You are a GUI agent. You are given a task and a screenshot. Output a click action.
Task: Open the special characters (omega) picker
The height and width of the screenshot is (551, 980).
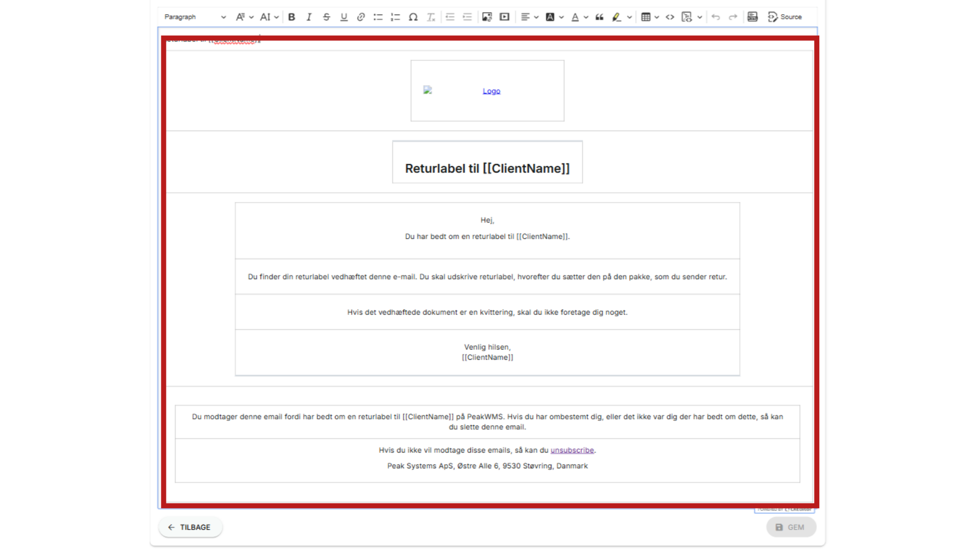click(413, 17)
